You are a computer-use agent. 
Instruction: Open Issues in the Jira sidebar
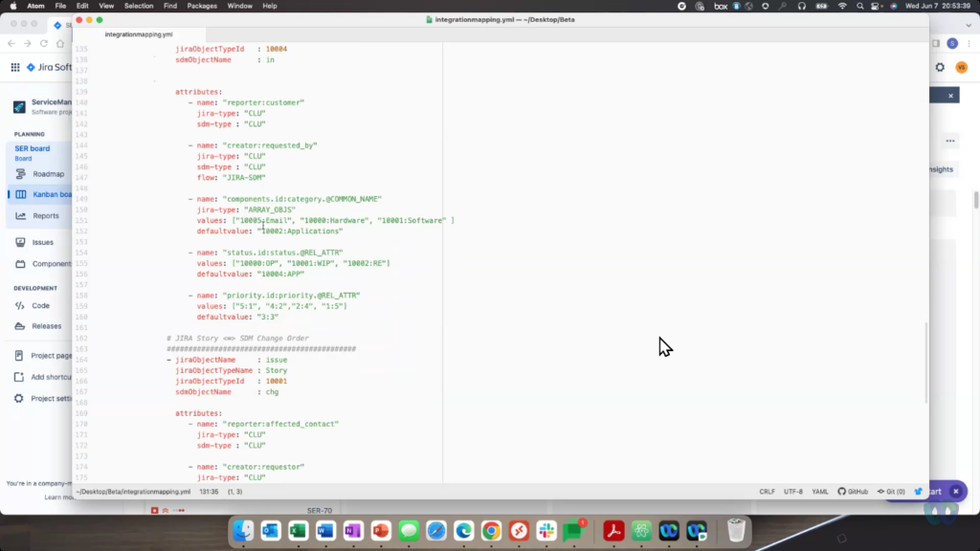42,242
